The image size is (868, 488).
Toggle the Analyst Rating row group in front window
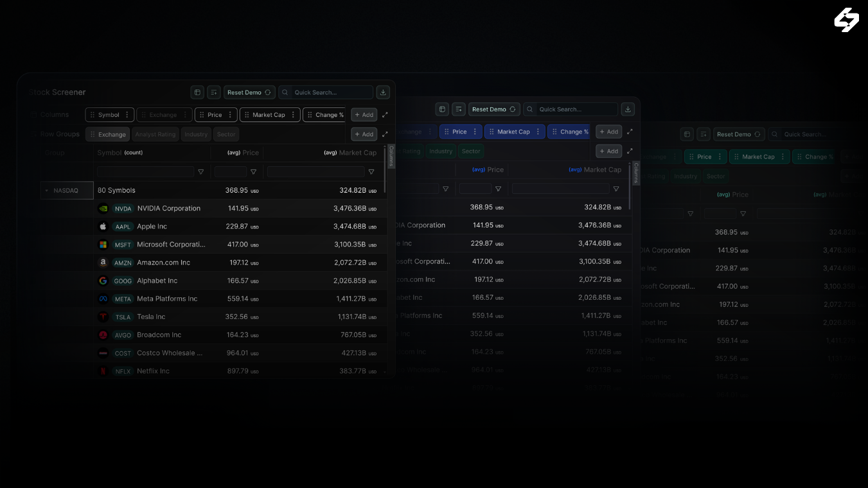[x=155, y=134]
